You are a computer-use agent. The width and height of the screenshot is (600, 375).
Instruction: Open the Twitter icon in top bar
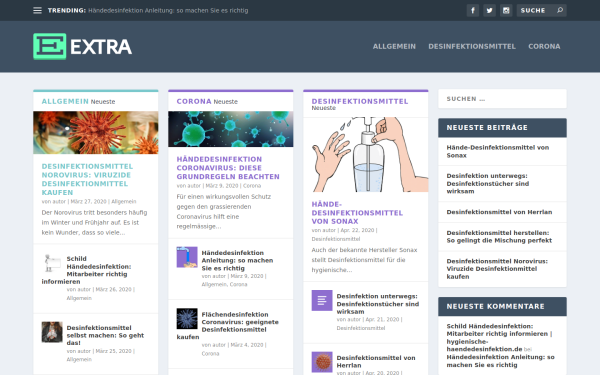pos(489,10)
